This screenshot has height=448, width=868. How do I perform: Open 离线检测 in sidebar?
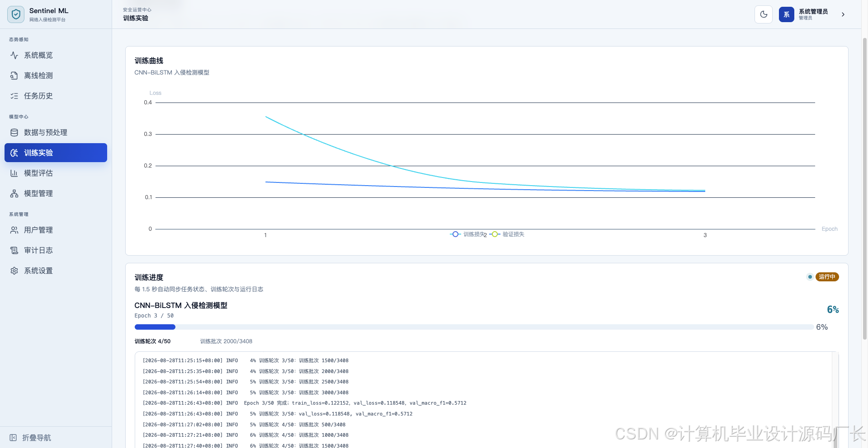(x=56, y=75)
